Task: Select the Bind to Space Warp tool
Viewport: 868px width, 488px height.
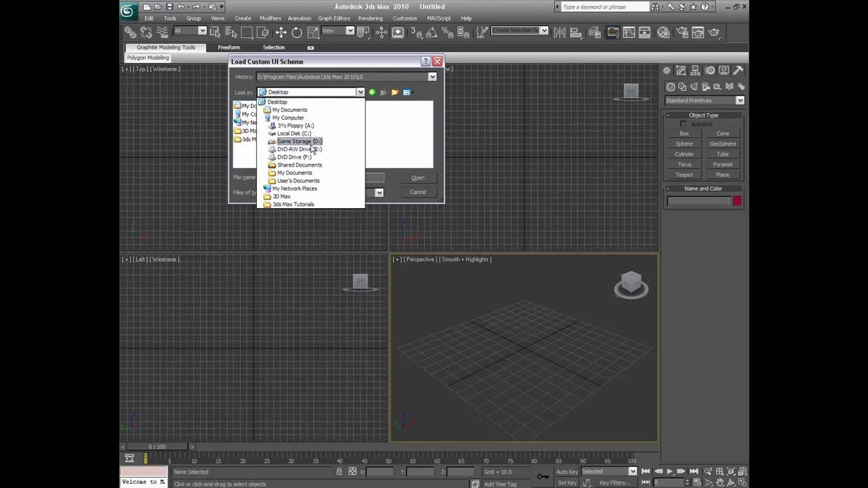Action: [x=162, y=32]
